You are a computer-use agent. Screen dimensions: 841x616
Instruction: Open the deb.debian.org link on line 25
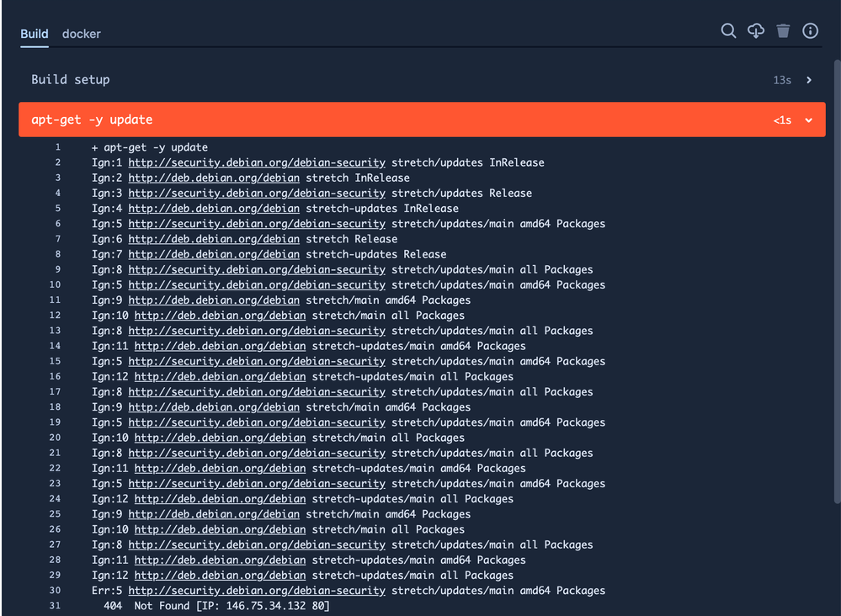tap(214, 514)
